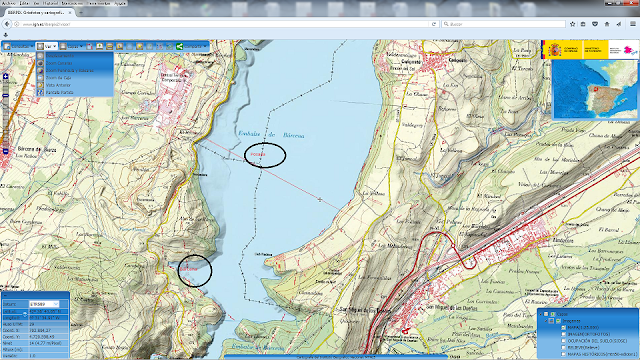Collapse the Imágenes tree node arrow

546,321
